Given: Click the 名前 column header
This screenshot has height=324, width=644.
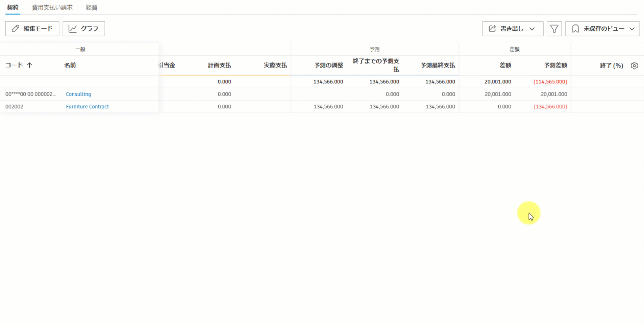Looking at the screenshot, I should 70,65.
